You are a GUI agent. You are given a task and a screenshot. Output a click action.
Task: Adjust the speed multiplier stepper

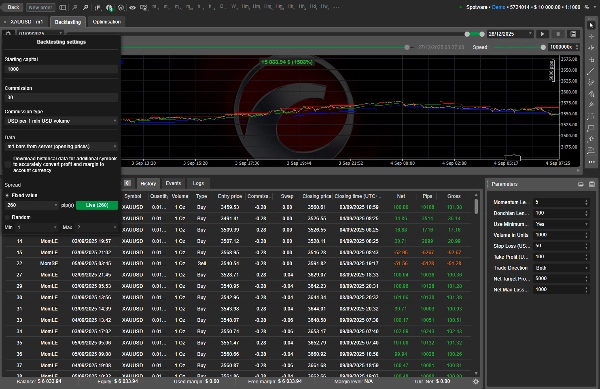click(x=577, y=47)
